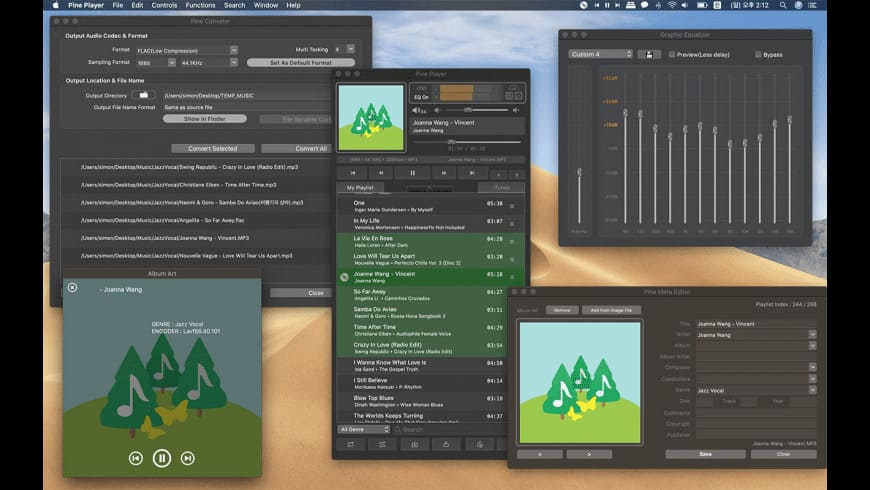Select 'Blow Top Blues' in playlist

pos(422,401)
